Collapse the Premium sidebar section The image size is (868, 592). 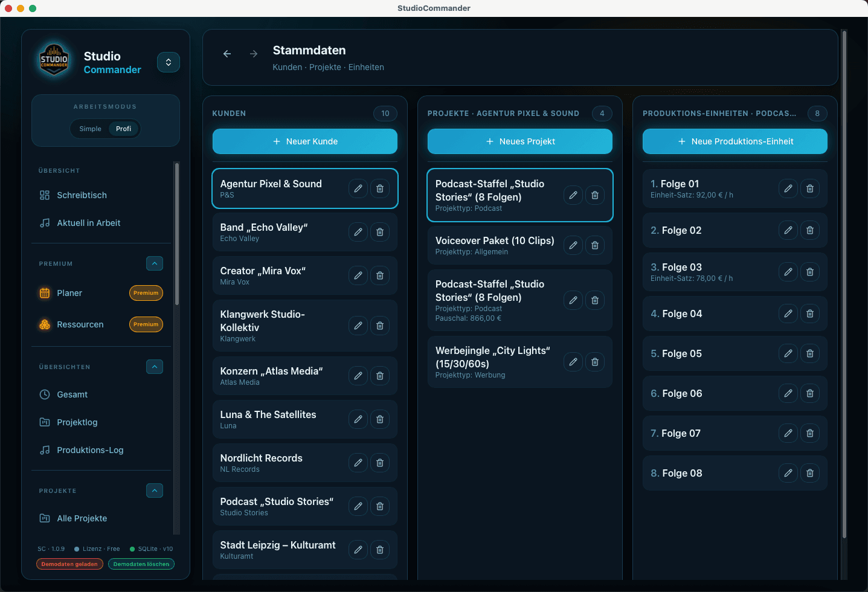pyautogui.click(x=155, y=263)
